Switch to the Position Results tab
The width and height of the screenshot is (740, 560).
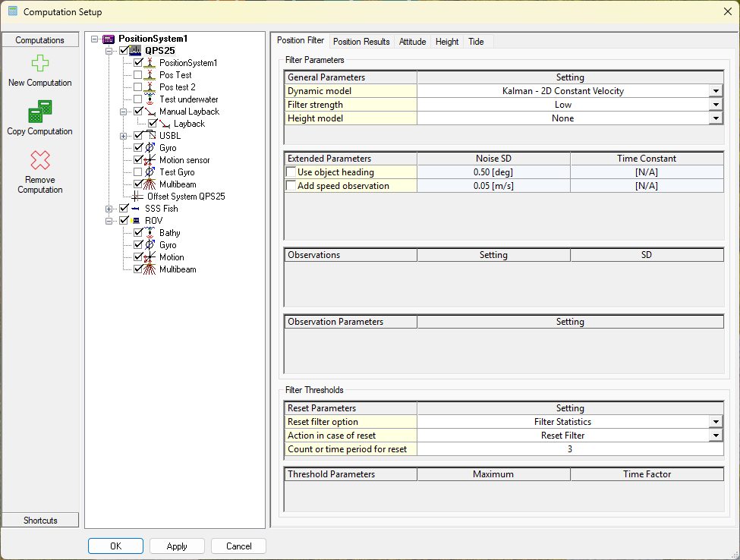[x=361, y=42]
